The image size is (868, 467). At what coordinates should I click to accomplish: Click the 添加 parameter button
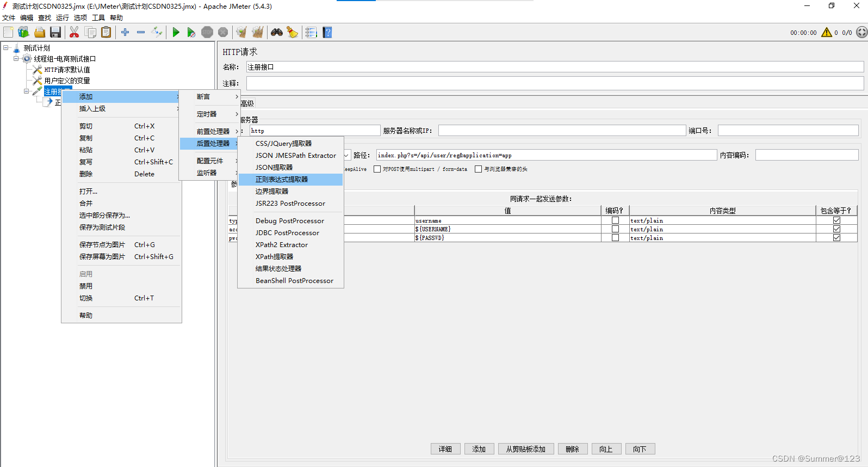(479, 449)
